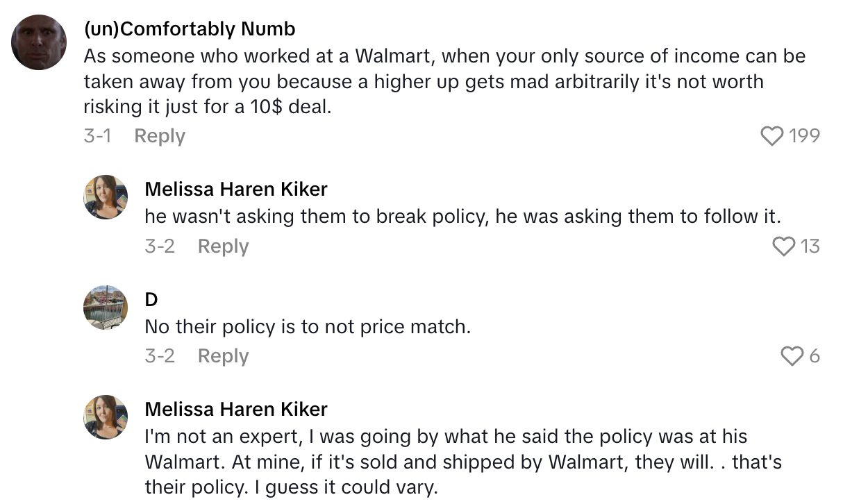Toggle the like on the 6-like comment
This screenshot has height=504, width=843.
792,356
